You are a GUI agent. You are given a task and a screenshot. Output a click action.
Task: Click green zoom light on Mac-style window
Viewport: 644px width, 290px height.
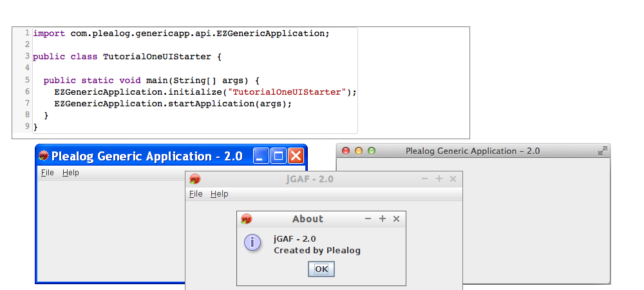click(372, 151)
